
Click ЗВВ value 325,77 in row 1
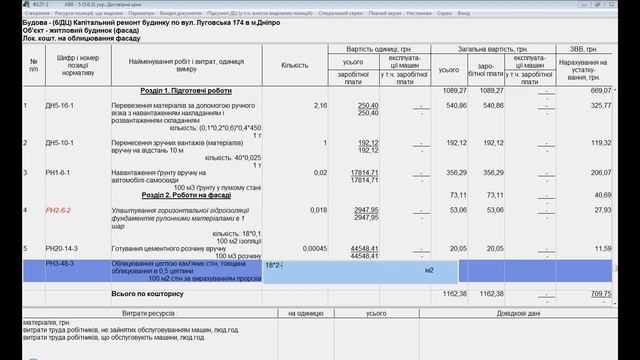click(x=601, y=105)
